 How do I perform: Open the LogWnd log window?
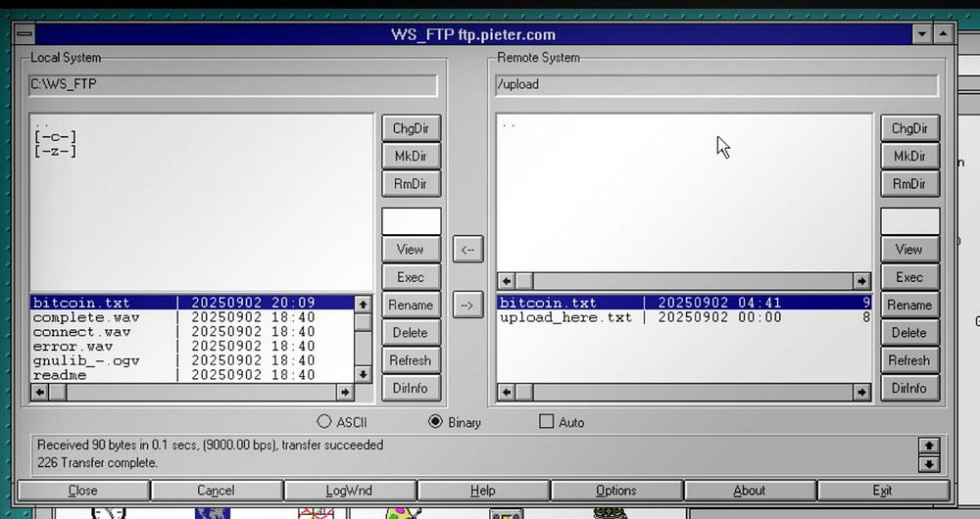click(x=350, y=491)
